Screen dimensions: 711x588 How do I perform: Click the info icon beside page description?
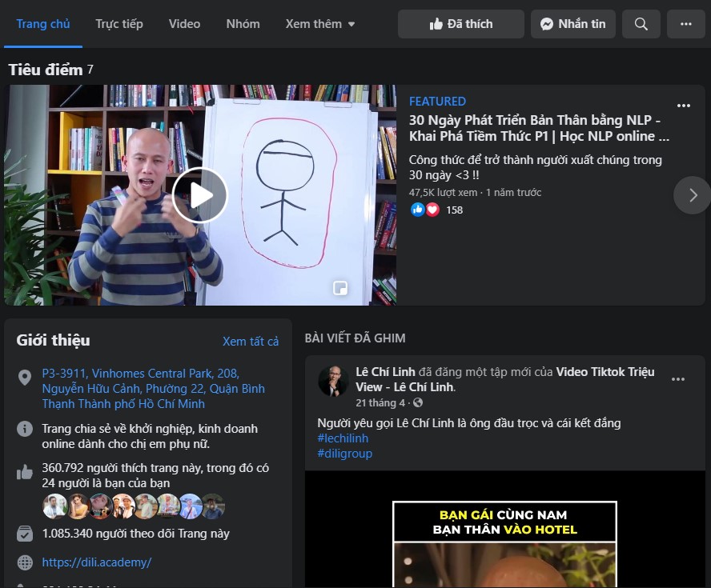(25, 429)
